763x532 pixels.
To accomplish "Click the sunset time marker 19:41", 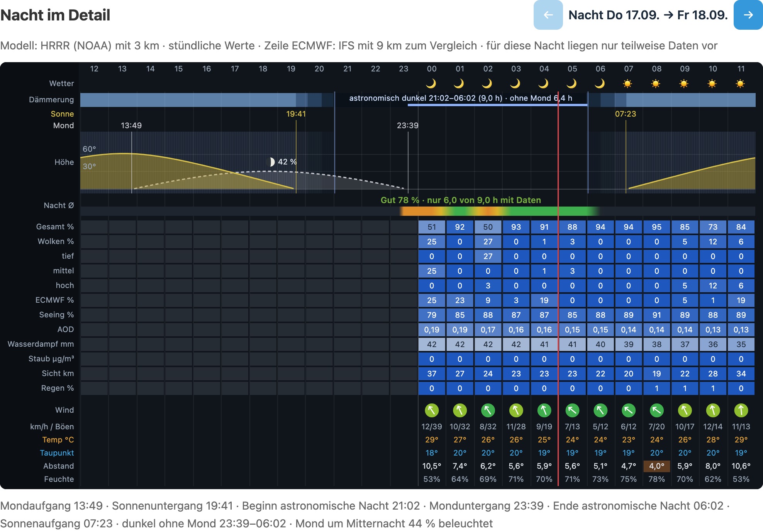I will [x=296, y=114].
